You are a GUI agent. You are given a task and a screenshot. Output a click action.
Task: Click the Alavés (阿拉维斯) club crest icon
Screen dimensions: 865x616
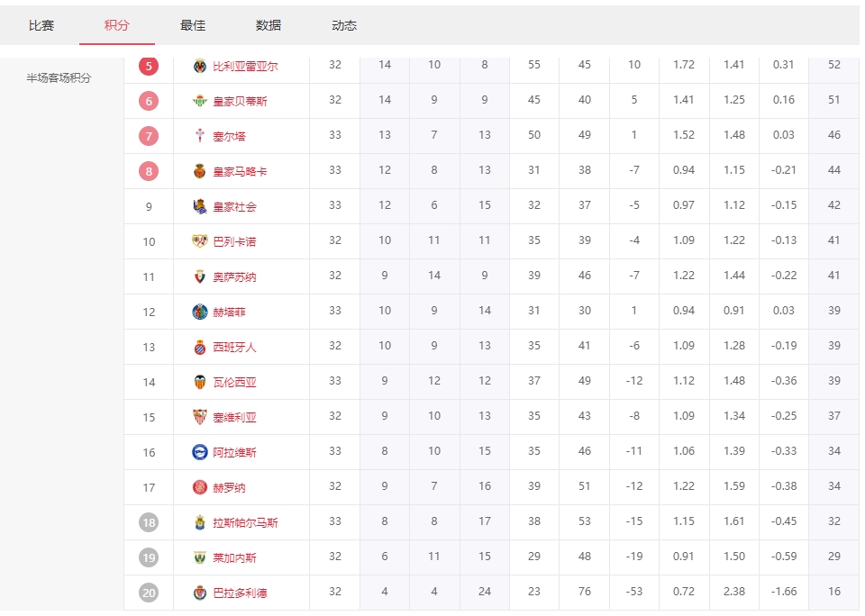[200, 452]
